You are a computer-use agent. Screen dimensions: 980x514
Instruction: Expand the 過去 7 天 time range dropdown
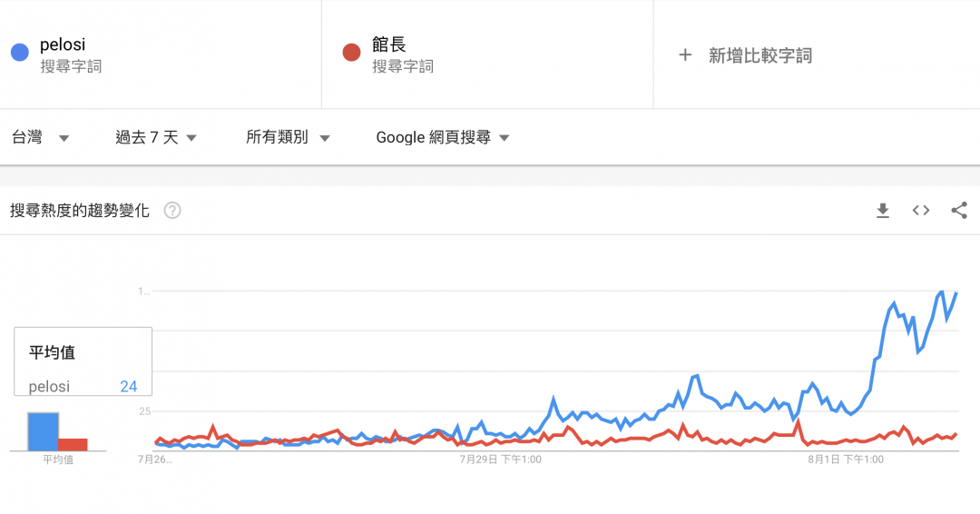[x=156, y=138]
